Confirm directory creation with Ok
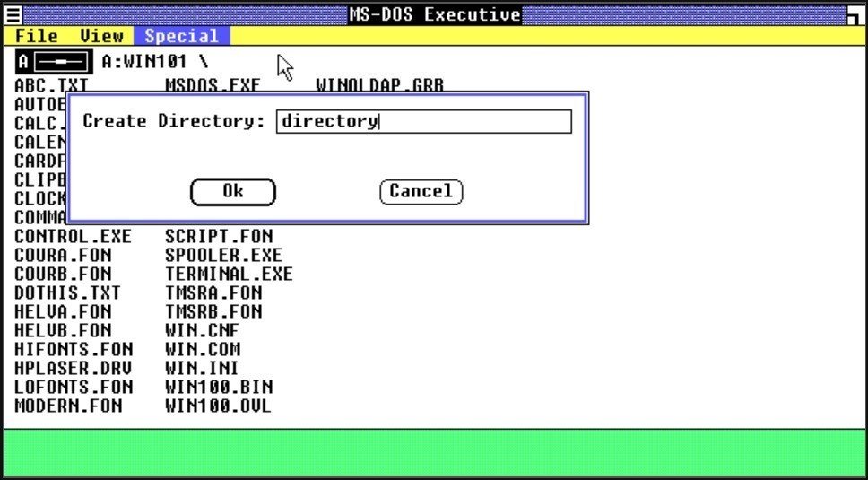Screen dimensions: 868x480 pyautogui.click(x=233, y=192)
